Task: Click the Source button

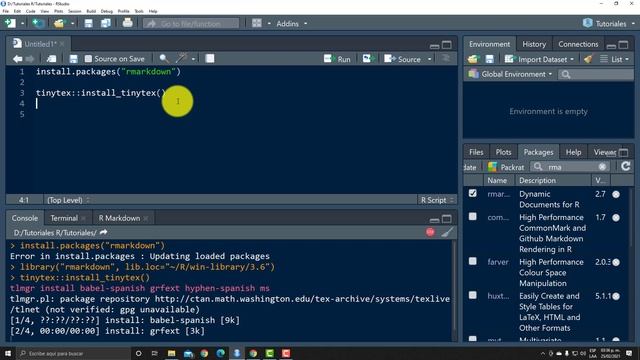Action: 402,59
